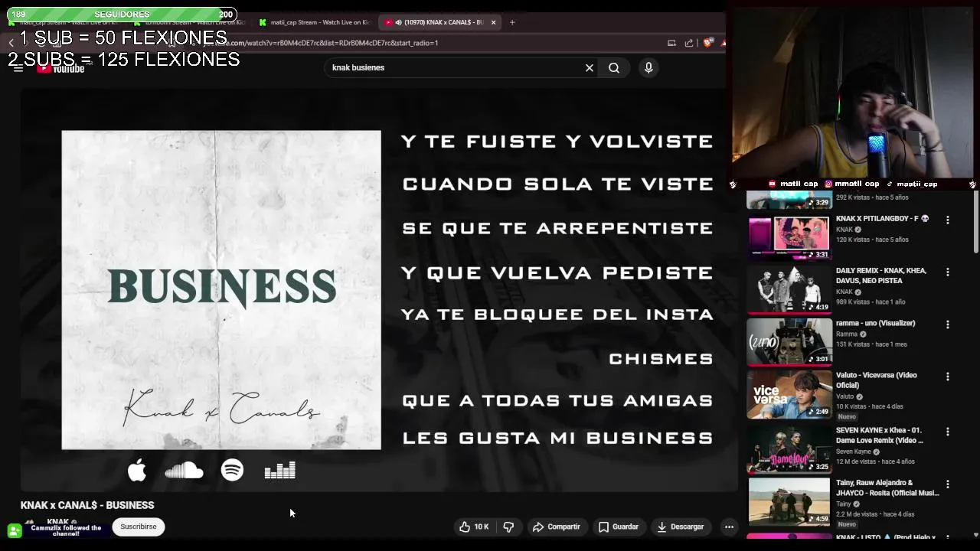The image size is (980, 551).
Task: Dislike the video with thumbs down
Action: click(508, 527)
